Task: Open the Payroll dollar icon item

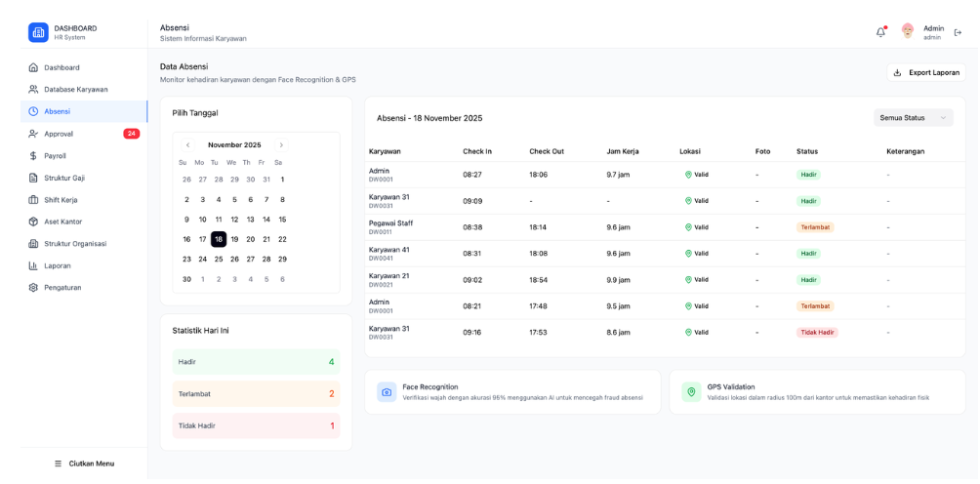Action: (34, 155)
